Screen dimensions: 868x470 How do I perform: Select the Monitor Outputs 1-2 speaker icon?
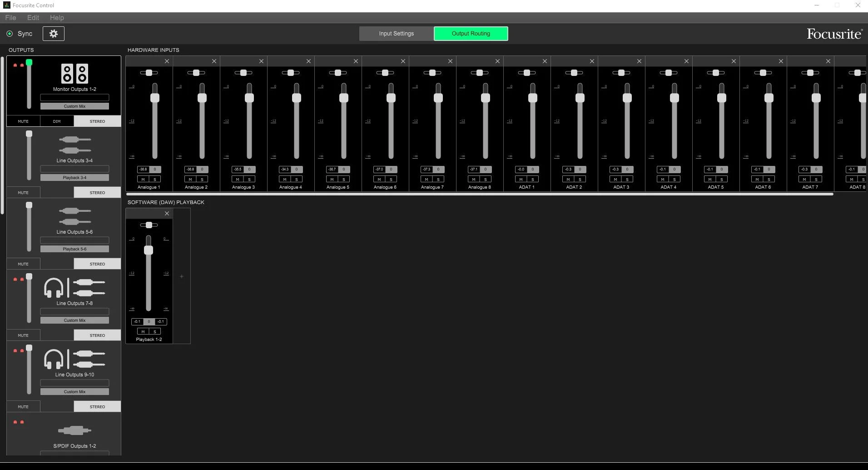[x=74, y=73]
